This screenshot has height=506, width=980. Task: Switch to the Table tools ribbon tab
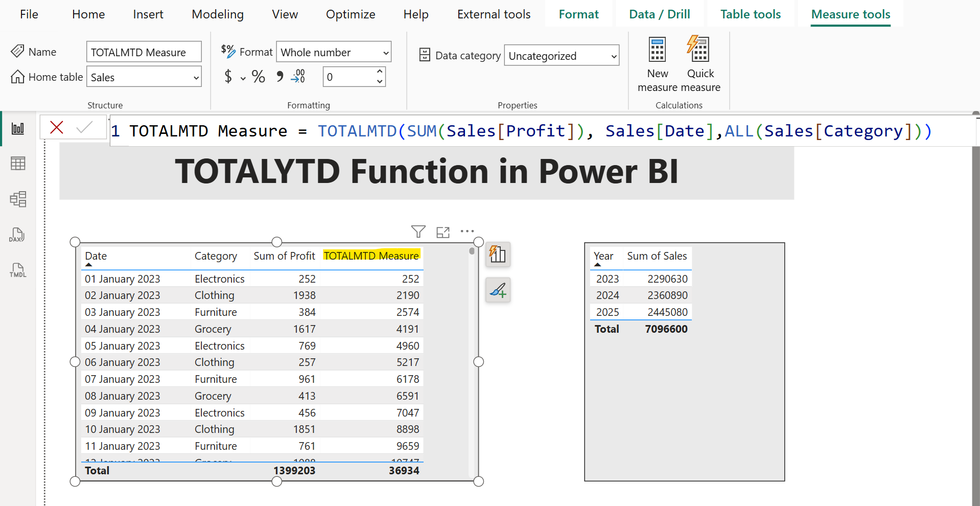coord(750,14)
